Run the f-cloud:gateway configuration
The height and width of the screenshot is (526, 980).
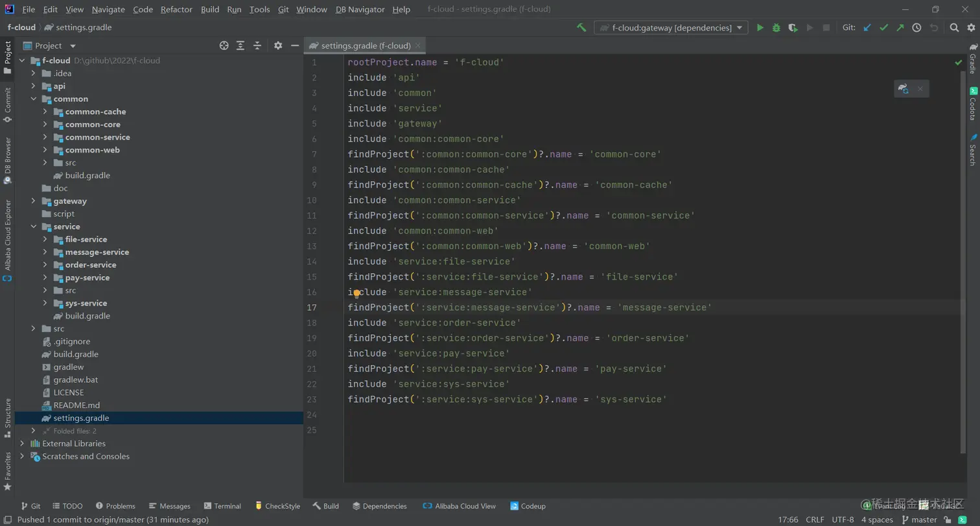(760, 28)
